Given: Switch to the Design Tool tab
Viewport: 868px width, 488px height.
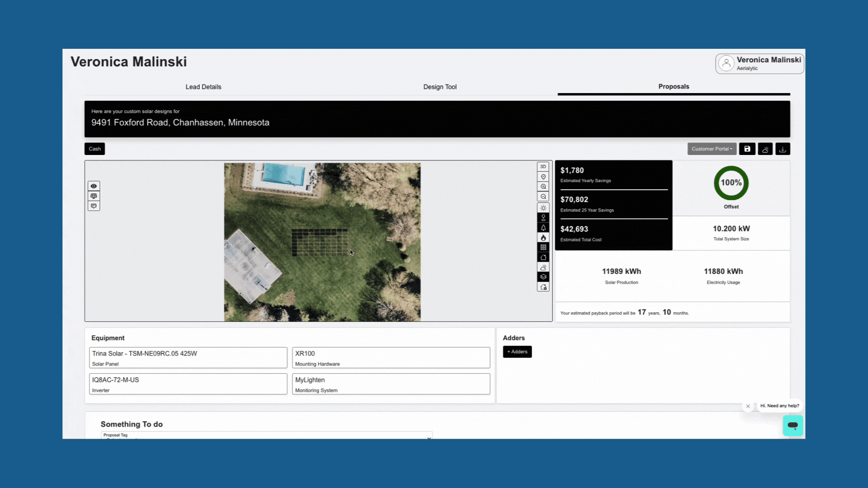Looking at the screenshot, I should point(440,87).
